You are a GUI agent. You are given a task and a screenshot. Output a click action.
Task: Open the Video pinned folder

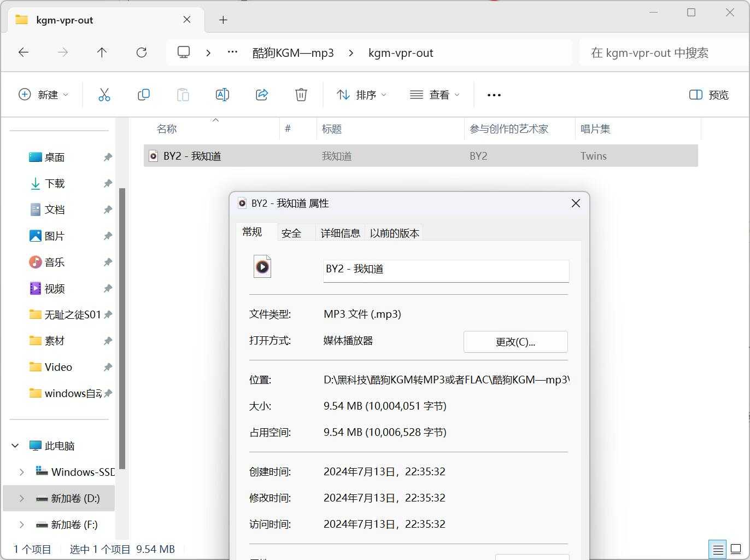[58, 367]
